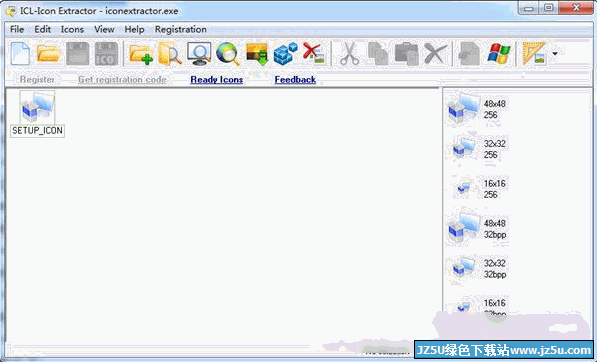Screen dimensions: 597x362
Task: Open the Registration menu
Action: tap(181, 29)
